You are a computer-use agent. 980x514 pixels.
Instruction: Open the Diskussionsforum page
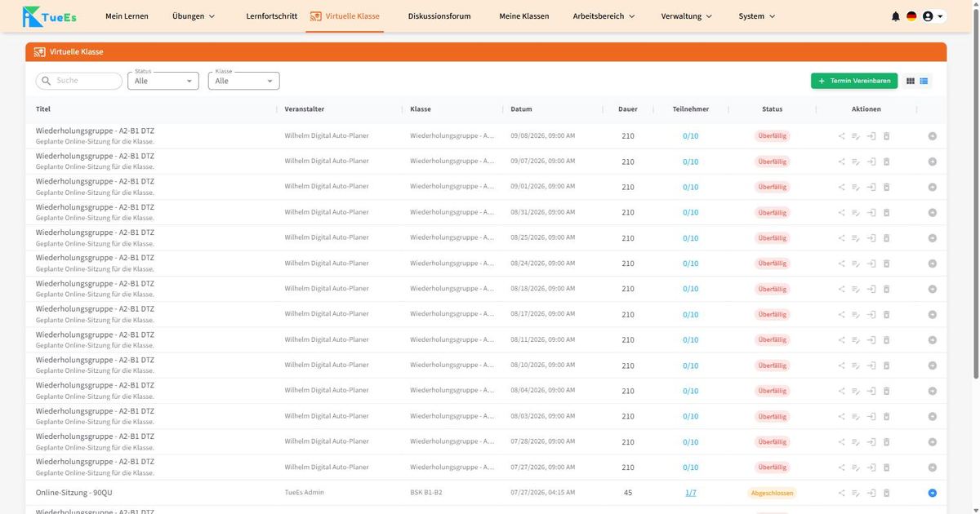439,16
